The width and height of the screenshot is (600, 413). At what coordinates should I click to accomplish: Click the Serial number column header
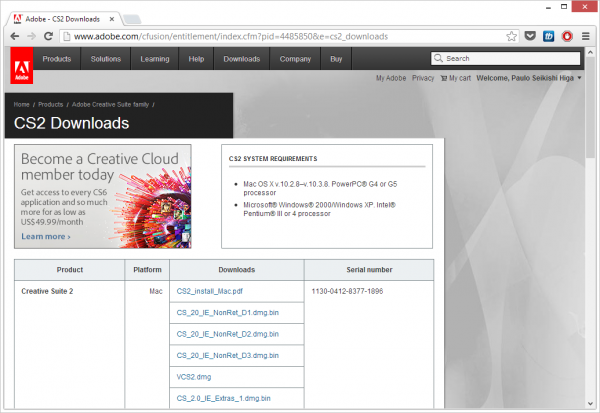click(369, 270)
